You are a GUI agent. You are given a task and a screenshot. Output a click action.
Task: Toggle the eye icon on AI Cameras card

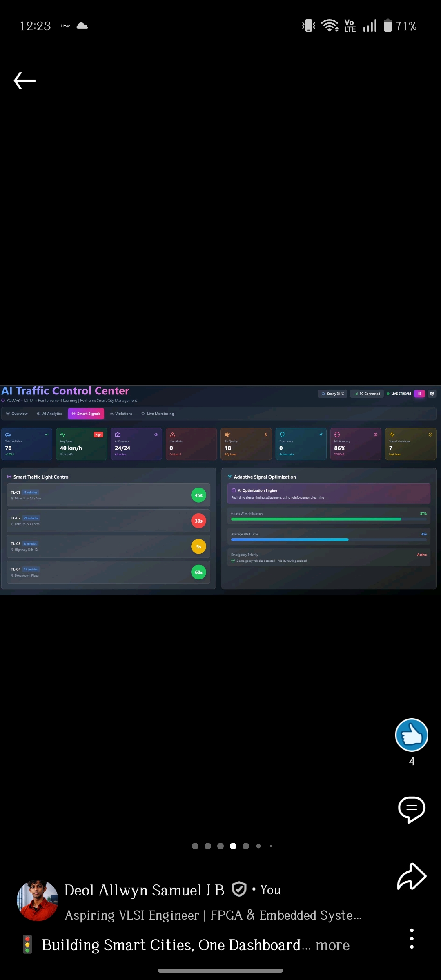(x=156, y=434)
